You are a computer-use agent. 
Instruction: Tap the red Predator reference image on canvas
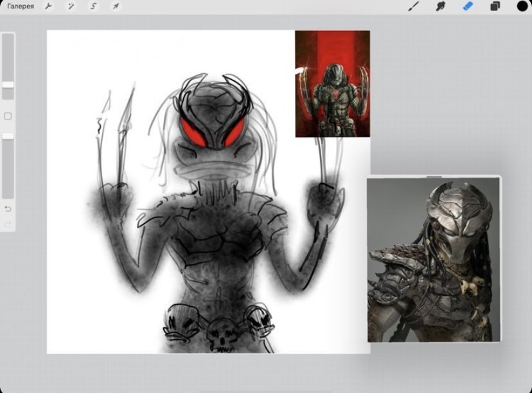click(x=333, y=84)
